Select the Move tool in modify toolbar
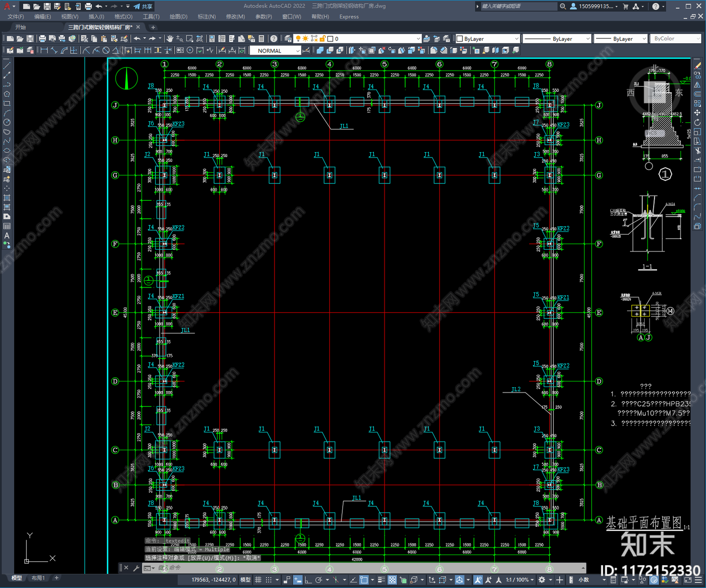The image size is (706, 588). [x=698, y=113]
